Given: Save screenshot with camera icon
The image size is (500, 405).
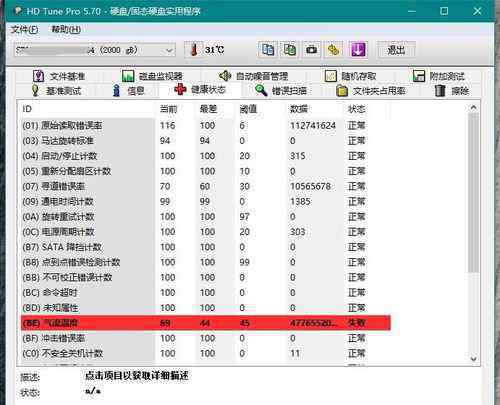Looking at the screenshot, I should pyautogui.click(x=312, y=50).
